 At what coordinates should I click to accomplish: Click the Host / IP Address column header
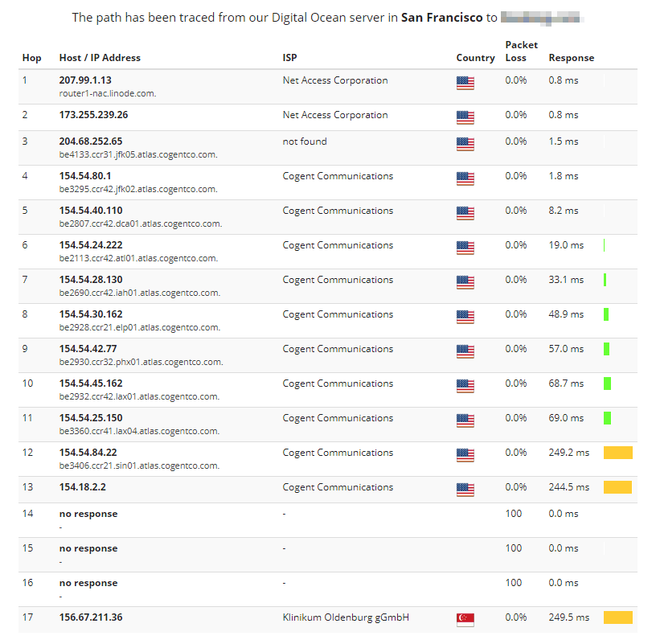100,58
